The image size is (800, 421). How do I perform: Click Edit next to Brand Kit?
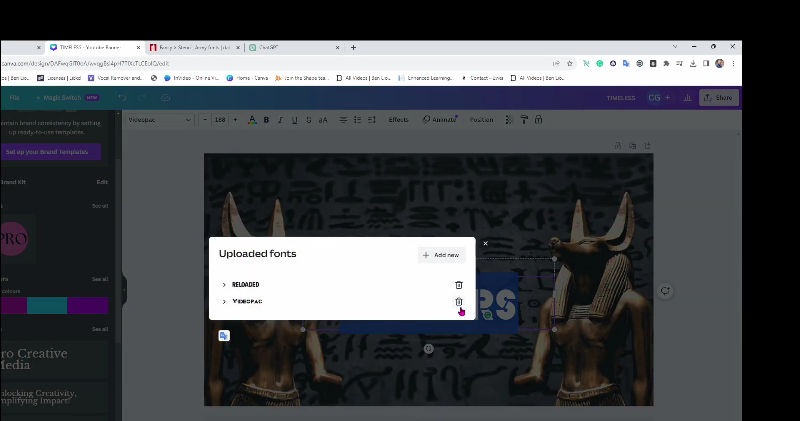(102, 182)
